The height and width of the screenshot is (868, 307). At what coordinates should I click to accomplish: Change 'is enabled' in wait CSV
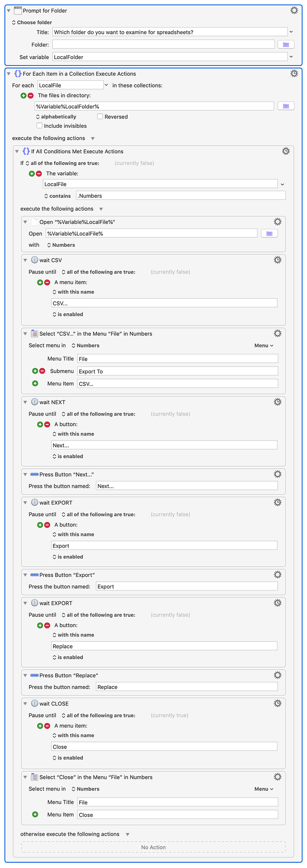[x=68, y=314]
